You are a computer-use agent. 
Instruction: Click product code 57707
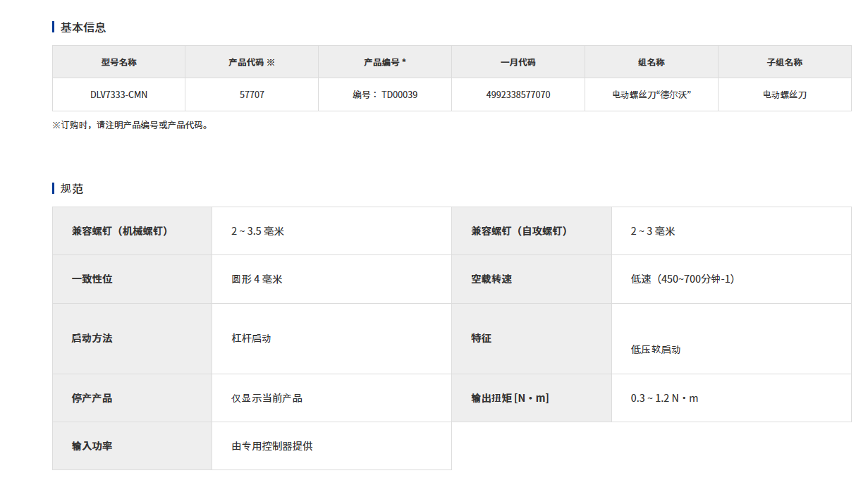[x=252, y=94]
